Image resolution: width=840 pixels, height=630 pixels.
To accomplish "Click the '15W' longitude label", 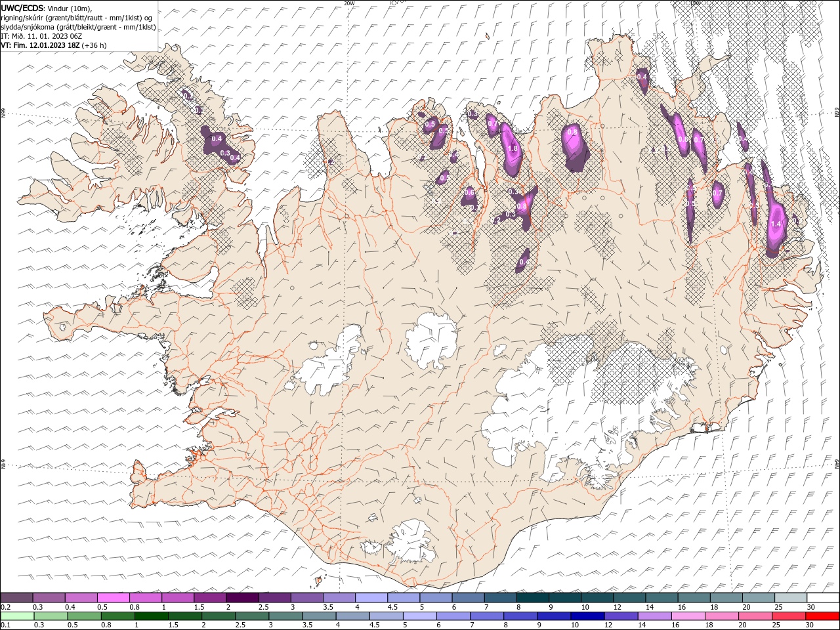I will (696, 3).
